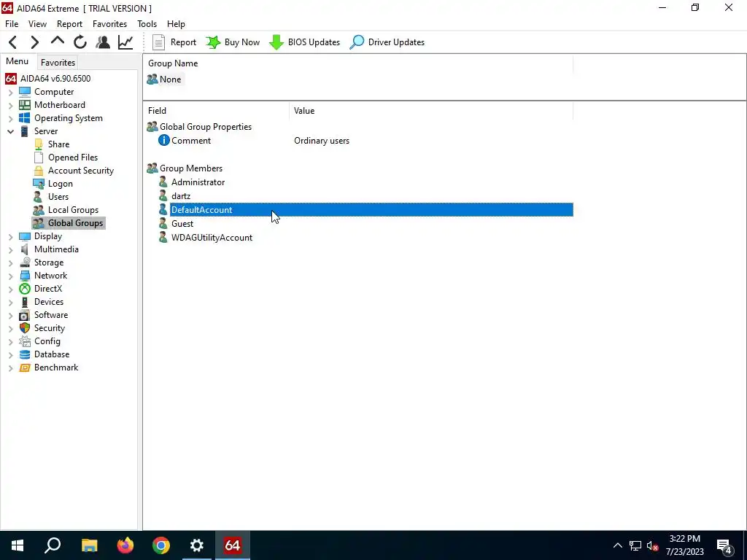Open the File menu
The width and height of the screenshot is (747, 560).
coord(12,24)
